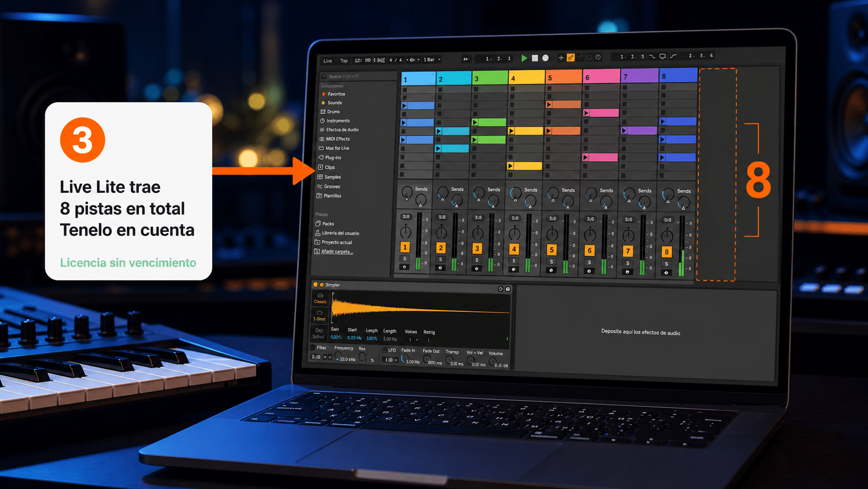
Task: Toggle the metronome icon in transport bar
Action: point(412,60)
